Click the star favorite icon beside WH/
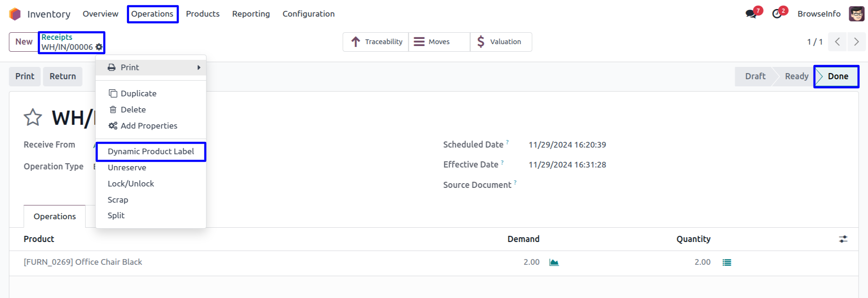 click(33, 117)
